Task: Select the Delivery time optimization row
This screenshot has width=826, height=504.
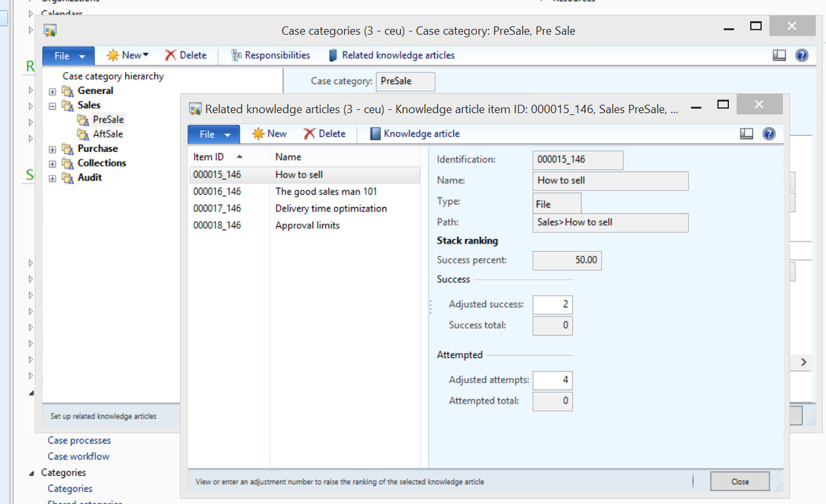Action: (330, 208)
